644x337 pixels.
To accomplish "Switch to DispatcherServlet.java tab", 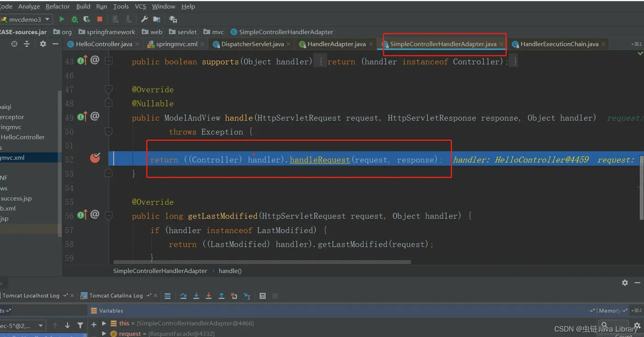I will tap(253, 44).
